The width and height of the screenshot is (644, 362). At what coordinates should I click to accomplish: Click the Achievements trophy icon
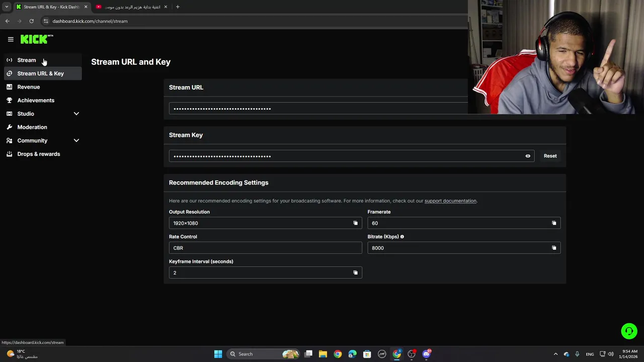[9, 100]
